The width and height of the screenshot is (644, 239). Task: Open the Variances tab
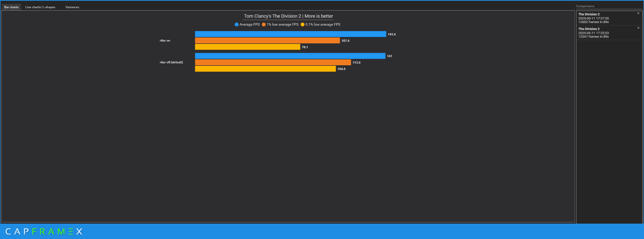(72, 7)
